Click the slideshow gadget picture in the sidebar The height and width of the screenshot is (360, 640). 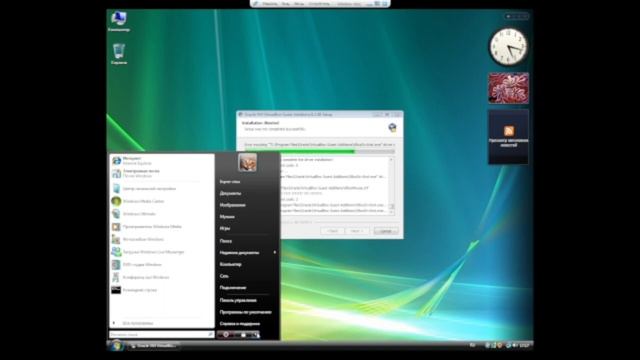(x=508, y=88)
